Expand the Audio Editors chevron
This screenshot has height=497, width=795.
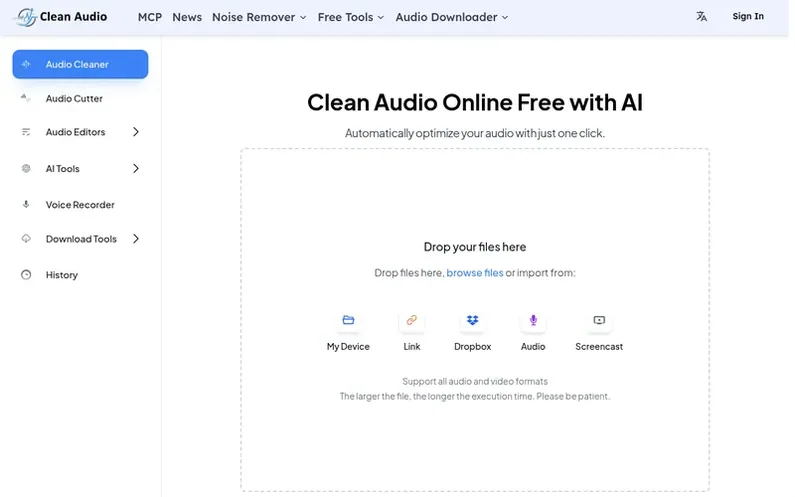pos(136,132)
